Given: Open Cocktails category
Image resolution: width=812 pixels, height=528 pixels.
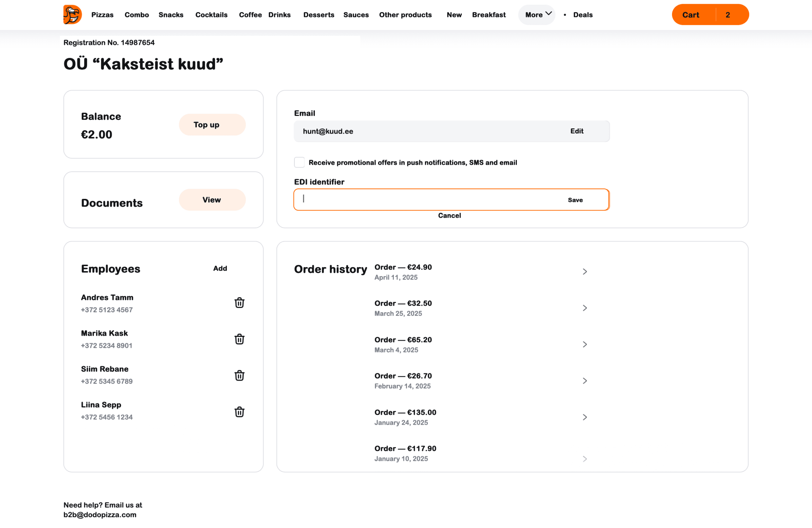Looking at the screenshot, I should pos(211,15).
